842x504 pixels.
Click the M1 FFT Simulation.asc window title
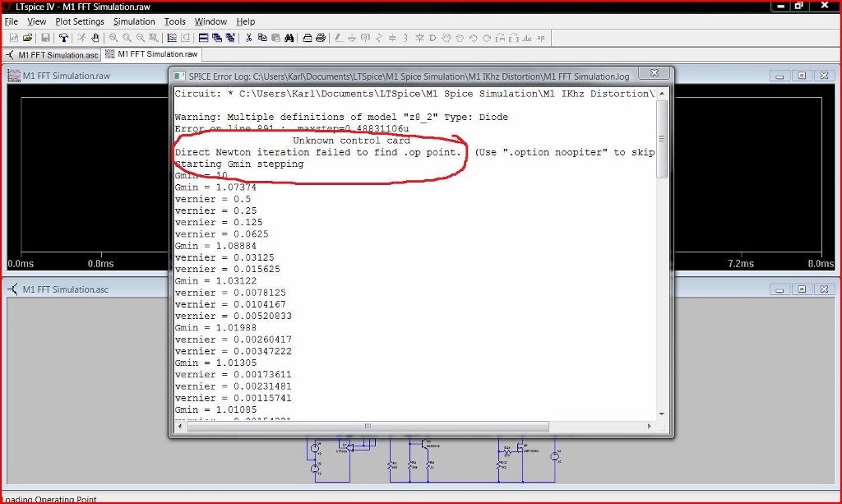(66, 289)
